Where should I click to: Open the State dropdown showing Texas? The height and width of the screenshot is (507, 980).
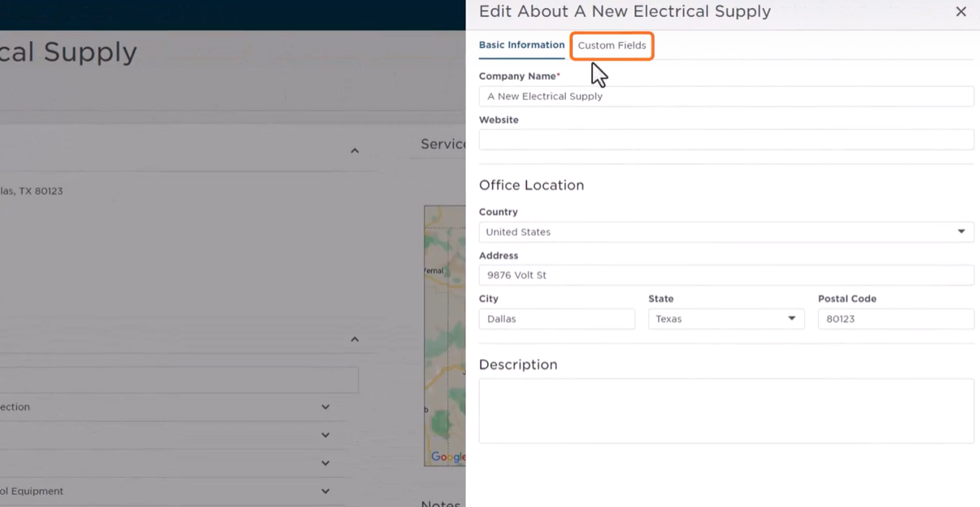pos(726,319)
